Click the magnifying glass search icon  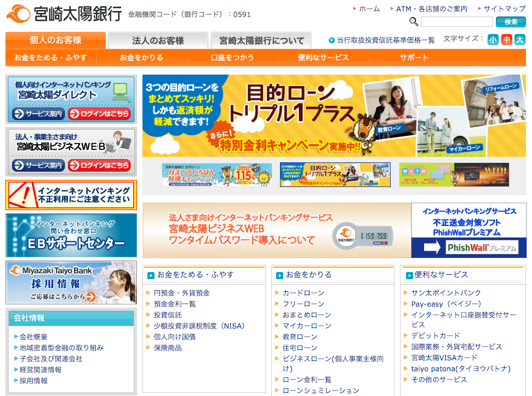pos(413,22)
